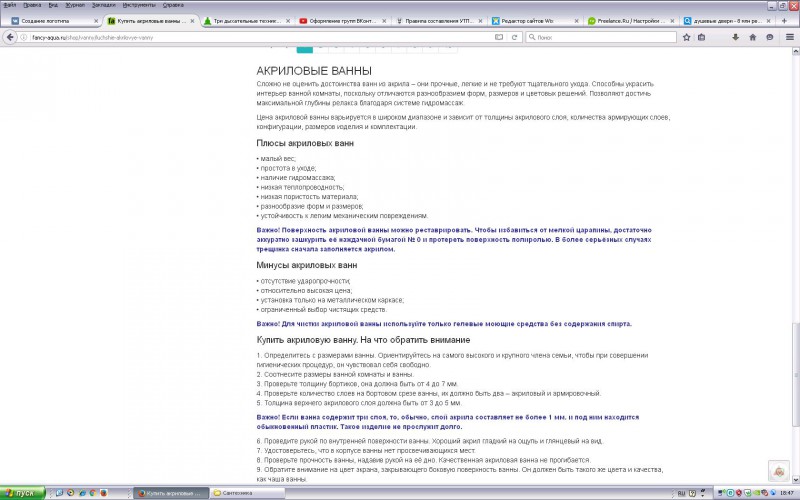The image size is (800, 500).
Task: Go back with the browser Back arrow
Action: point(10,37)
